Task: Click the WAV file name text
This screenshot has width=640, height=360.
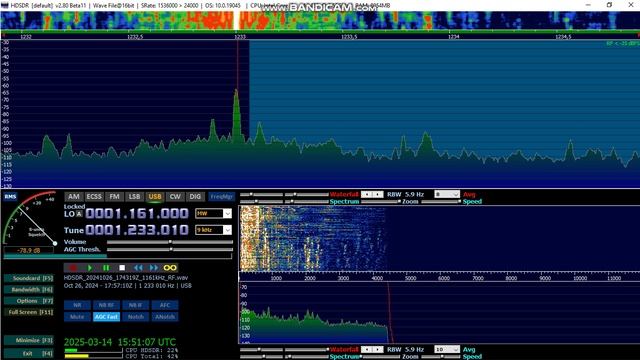Action: click(126, 278)
